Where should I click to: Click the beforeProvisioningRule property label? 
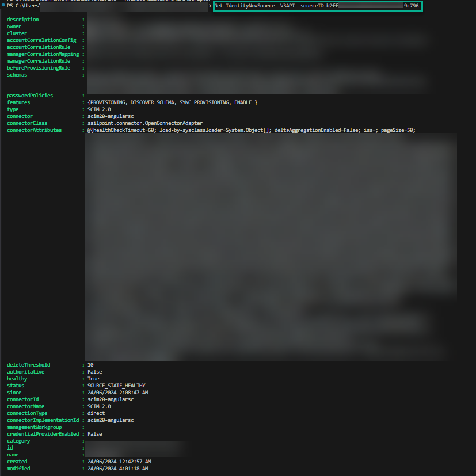pos(39,68)
